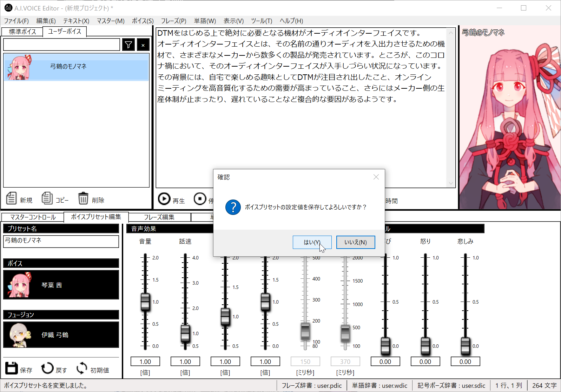Open the 表示(V) menu
Screen dimensions: 561x392
tap(233, 21)
